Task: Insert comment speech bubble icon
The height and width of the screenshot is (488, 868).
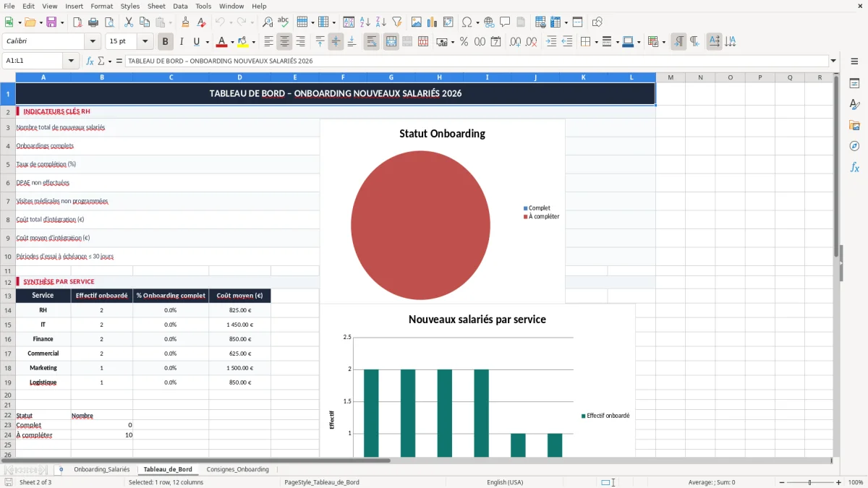Action: [x=505, y=22]
